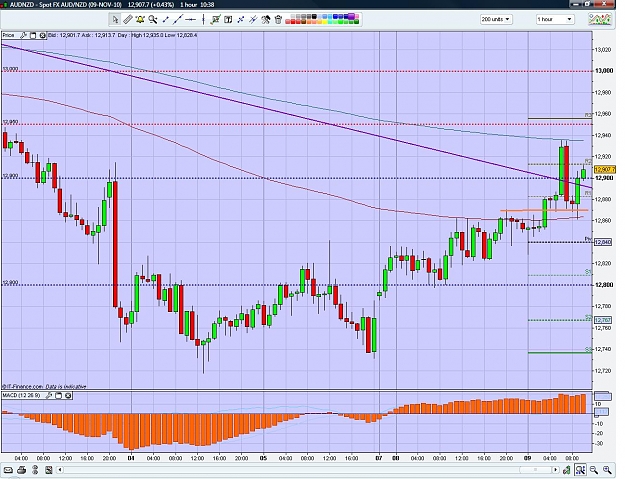The image size is (625, 479).
Task: Close the Price panel with X
Action: (42, 35)
